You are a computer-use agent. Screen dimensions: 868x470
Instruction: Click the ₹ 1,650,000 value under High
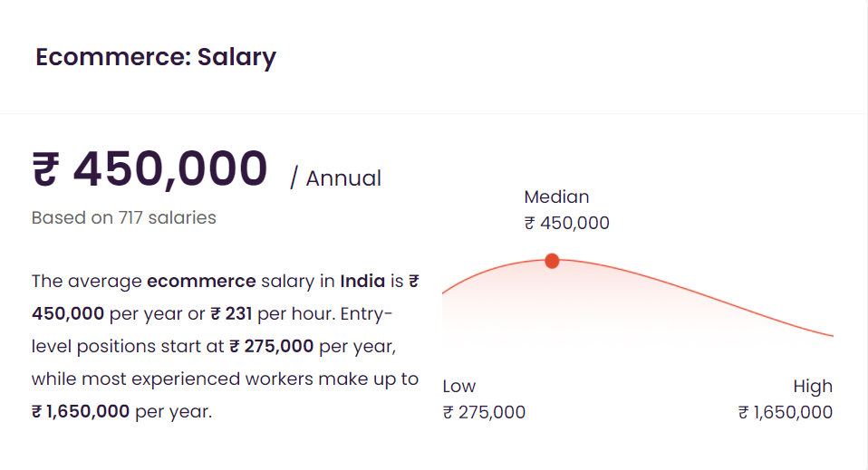tap(786, 412)
